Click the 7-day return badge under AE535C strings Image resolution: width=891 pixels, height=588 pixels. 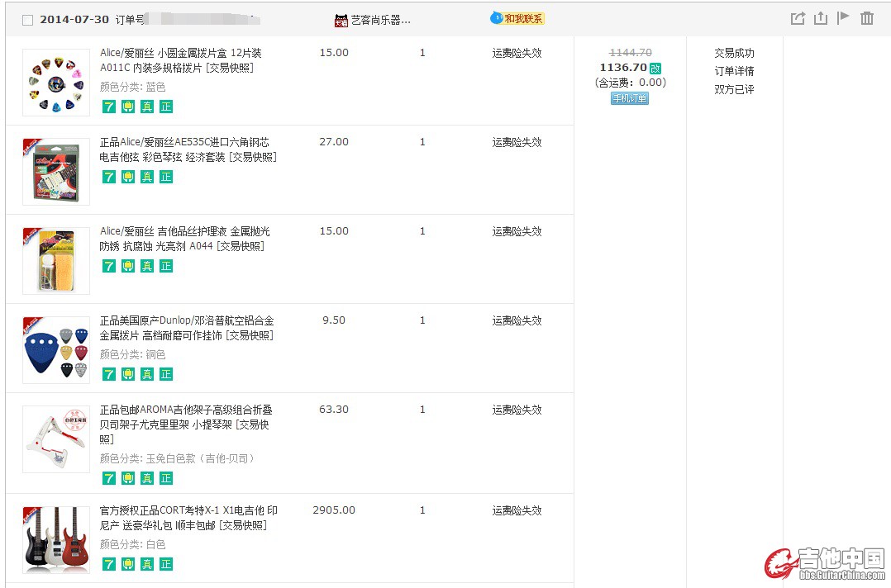click(x=109, y=177)
